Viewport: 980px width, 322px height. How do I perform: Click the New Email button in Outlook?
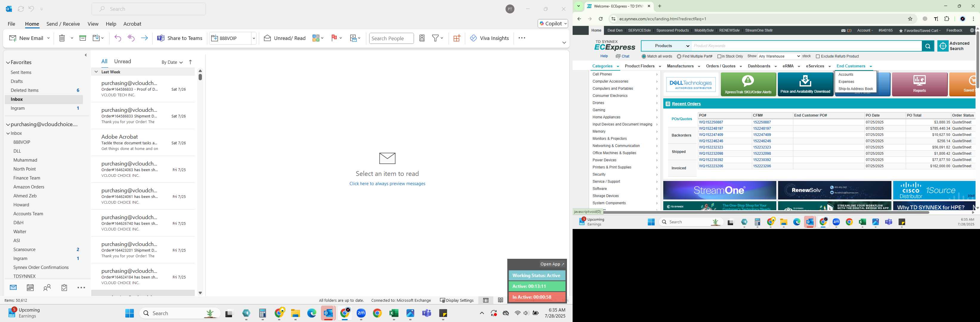click(x=26, y=38)
